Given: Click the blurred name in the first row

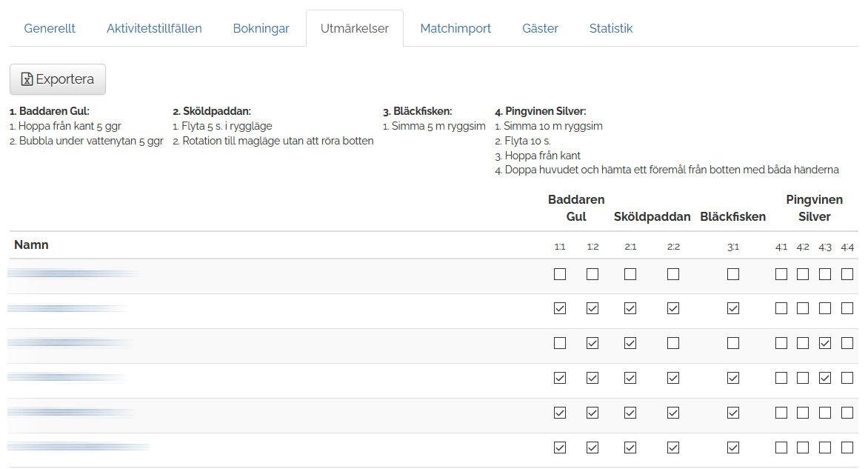Looking at the screenshot, I should coord(73,273).
